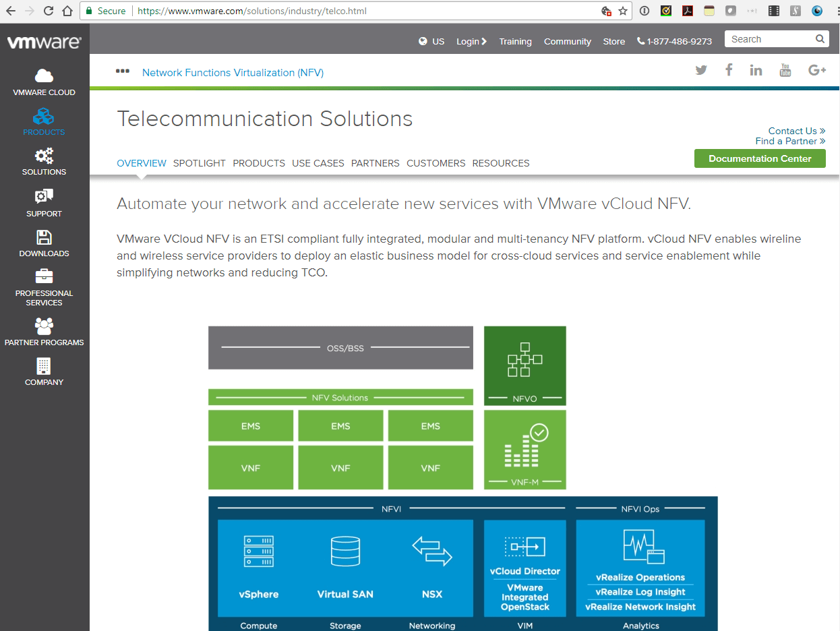
Task: Select the Products cubes icon
Action: 44,116
